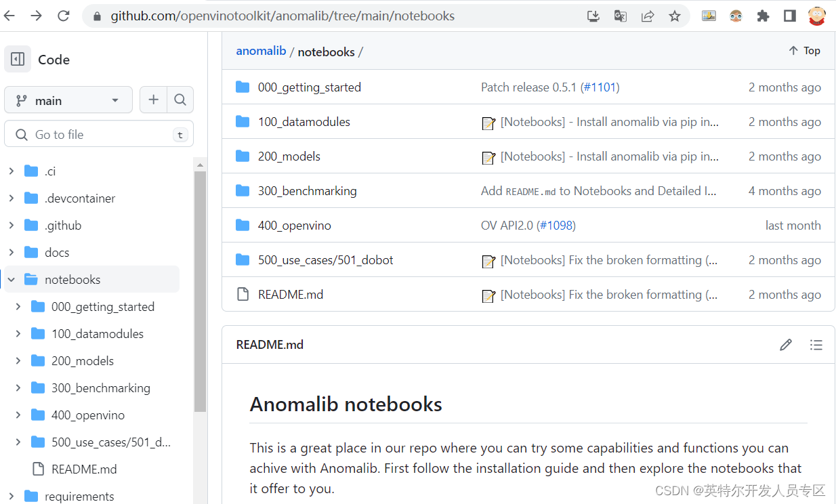The image size is (836, 504).
Task: Edit README.md using the pencil icon
Action: coord(785,345)
